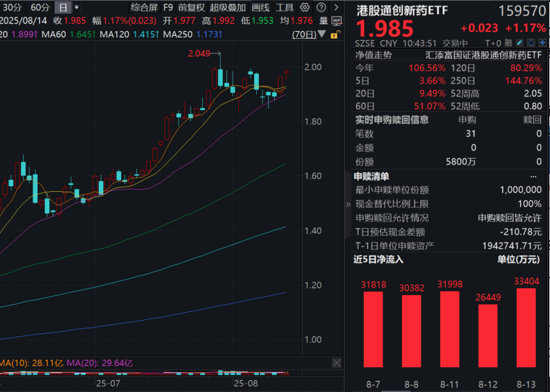The image size is (550, 392).
Task: Switch to the 60分 timeframe tab
Action: 40,8
